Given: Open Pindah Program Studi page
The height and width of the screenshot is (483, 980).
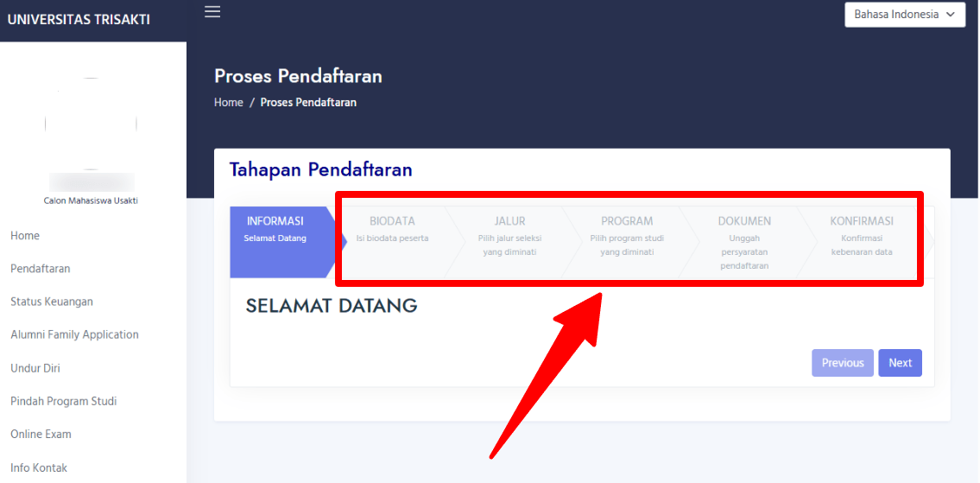Looking at the screenshot, I should click(x=64, y=401).
